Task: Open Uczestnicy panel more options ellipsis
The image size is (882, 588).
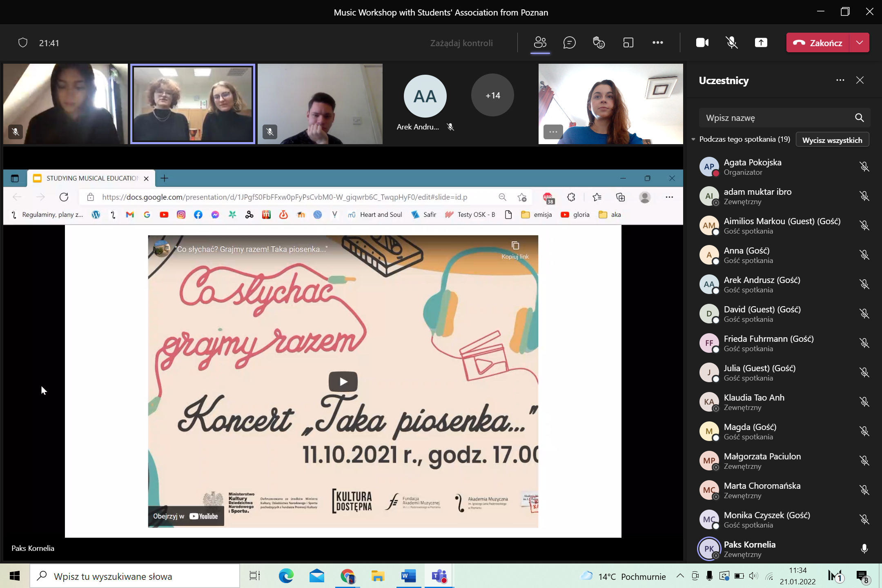Action: coord(840,80)
